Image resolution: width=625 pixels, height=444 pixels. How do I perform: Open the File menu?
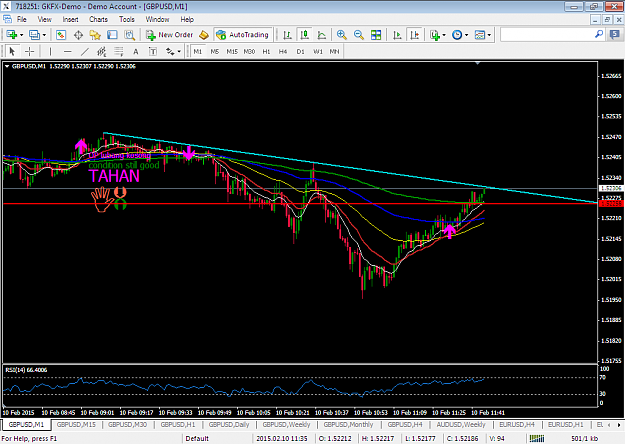[21, 19]
